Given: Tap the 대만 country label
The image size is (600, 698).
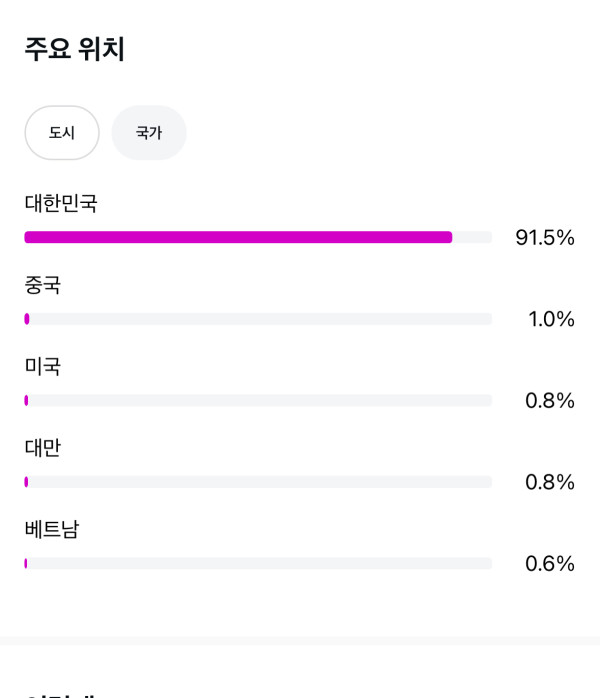Looking at the screenshot, I should 43,448.
